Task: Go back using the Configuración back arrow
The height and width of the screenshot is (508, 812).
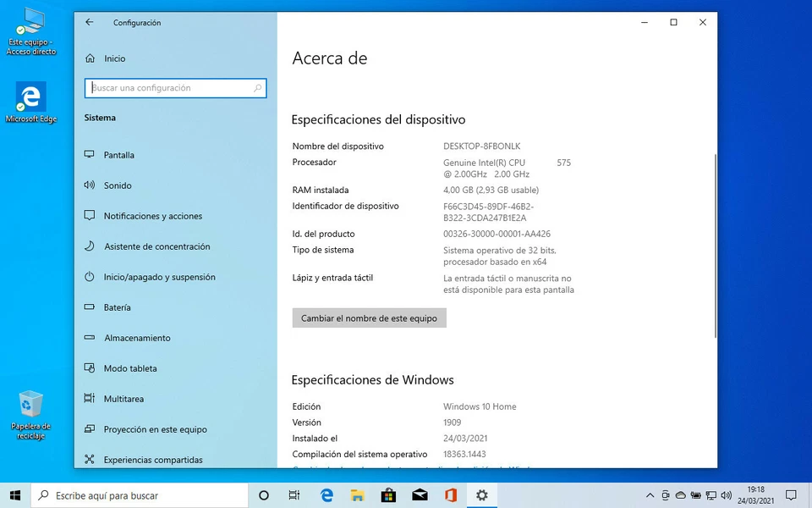Action: 90,23
